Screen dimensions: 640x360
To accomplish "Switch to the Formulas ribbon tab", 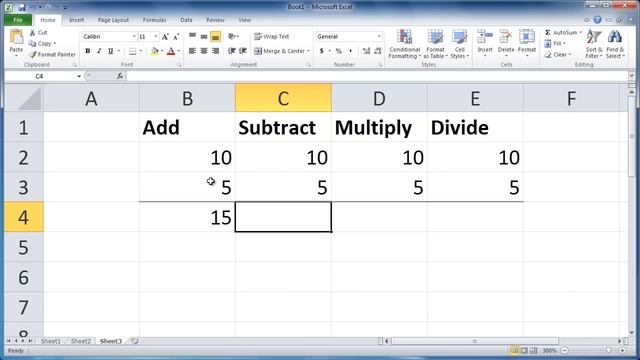I will coord(154,20).
